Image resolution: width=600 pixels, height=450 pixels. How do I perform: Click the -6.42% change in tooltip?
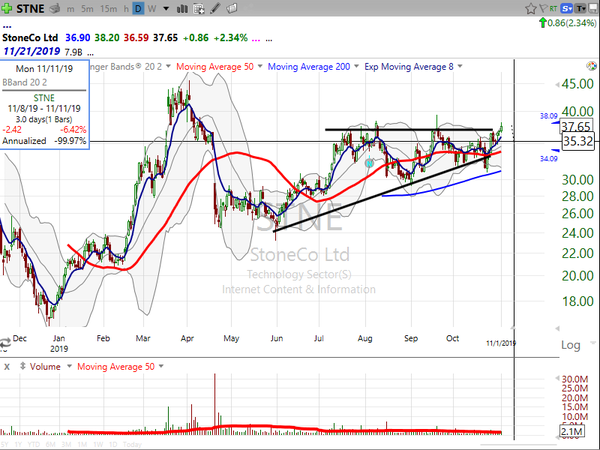(73, 130)
